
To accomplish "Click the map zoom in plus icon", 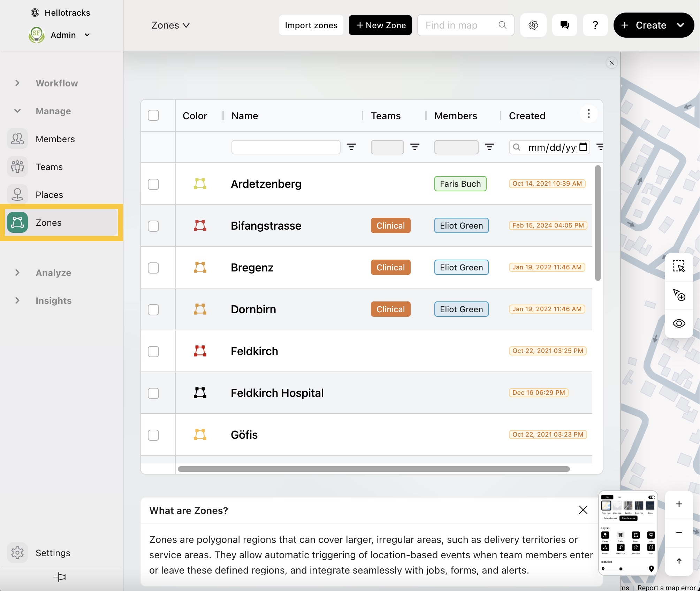I will pyautogui.click(x=679, y=504).
